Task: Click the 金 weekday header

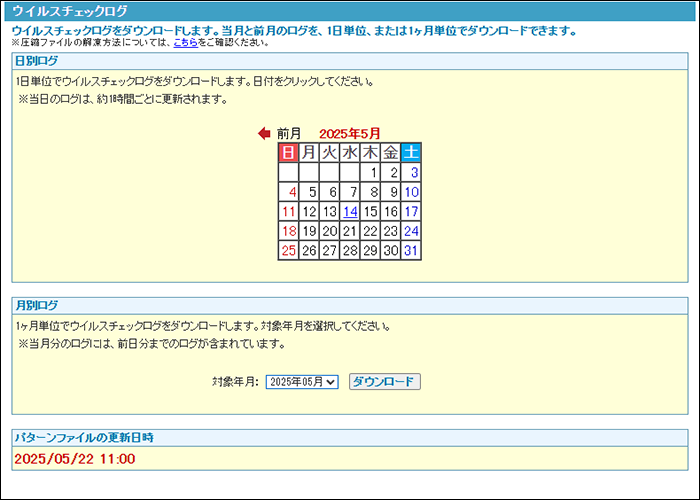Action: point(391,153)
